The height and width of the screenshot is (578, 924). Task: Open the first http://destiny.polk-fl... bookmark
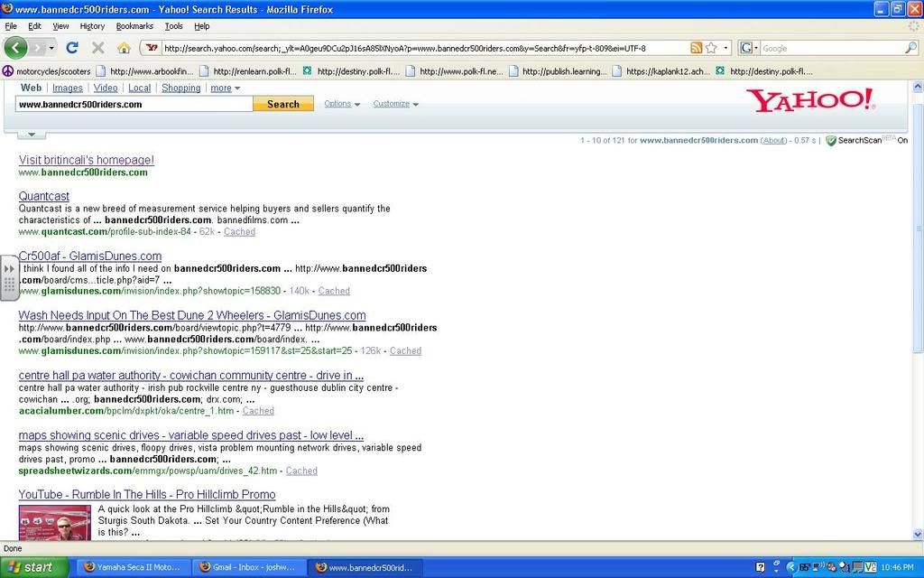(x=351, y=71)
